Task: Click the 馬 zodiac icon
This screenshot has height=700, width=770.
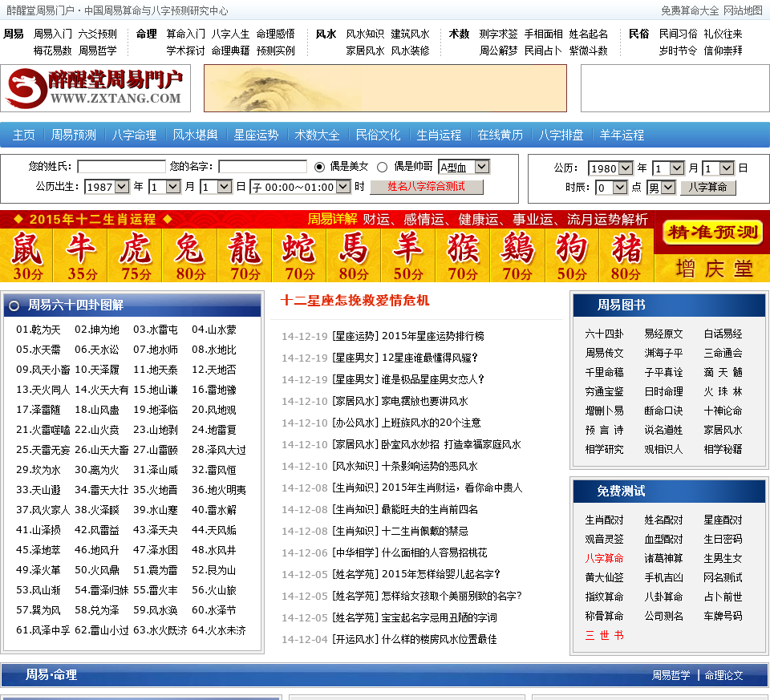Action: (354, 255)
